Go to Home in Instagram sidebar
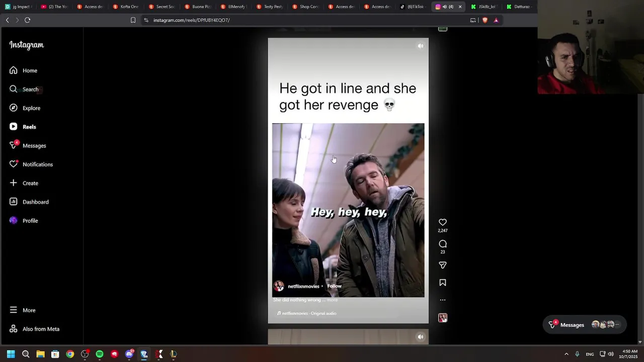 pyautogui.click(x=23, y=70)
